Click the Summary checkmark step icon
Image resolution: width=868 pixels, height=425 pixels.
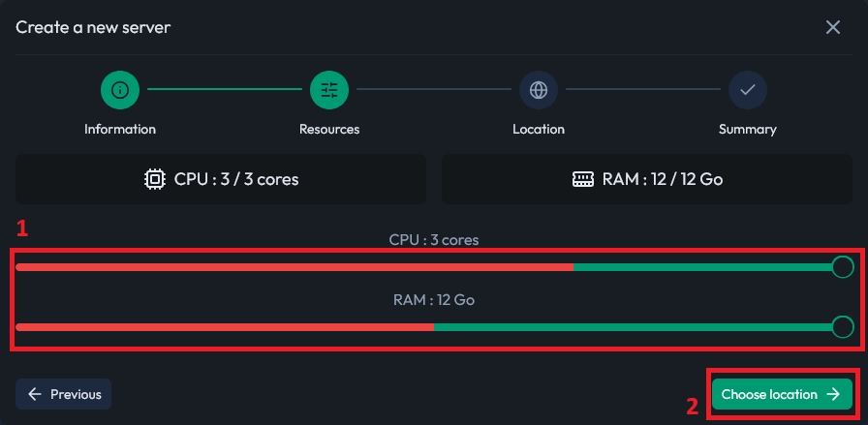[748, 90]
